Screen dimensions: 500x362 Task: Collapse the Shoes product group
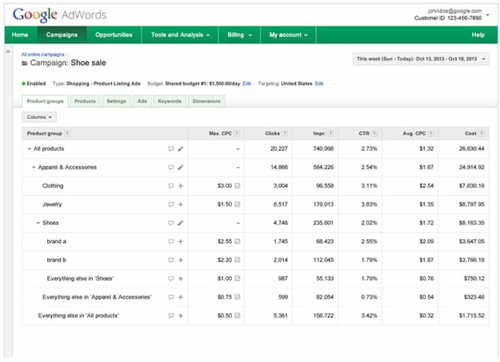(x=38, y=223)
